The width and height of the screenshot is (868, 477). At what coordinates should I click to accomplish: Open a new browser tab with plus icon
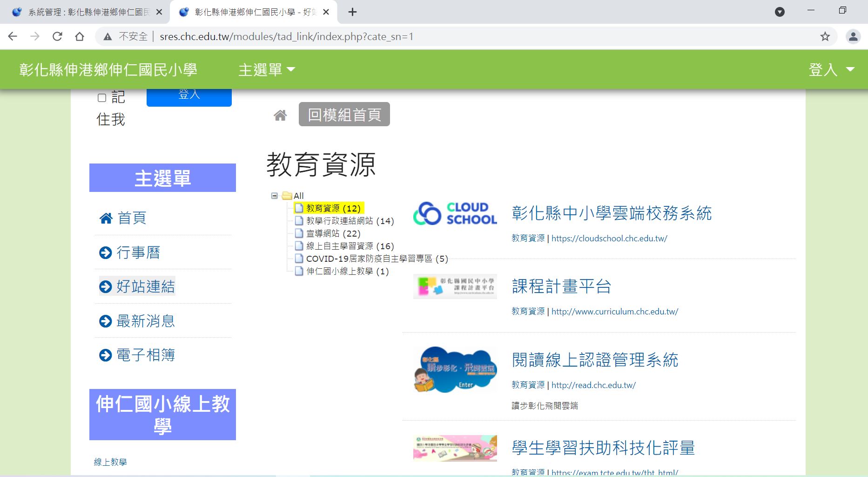[352, 12]
